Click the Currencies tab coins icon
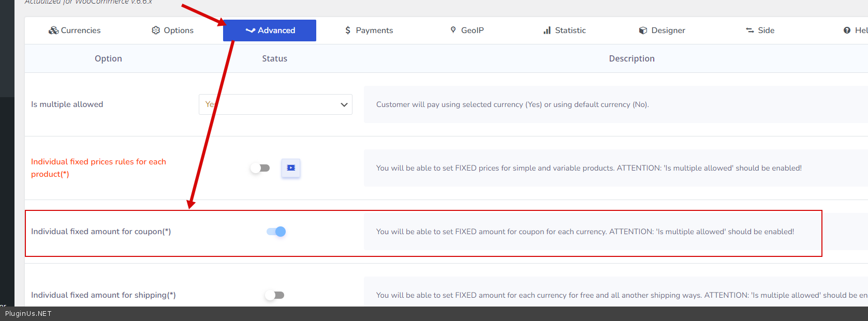Image resolution: width=868 pixels, height=321 pixels. point(53,30)
